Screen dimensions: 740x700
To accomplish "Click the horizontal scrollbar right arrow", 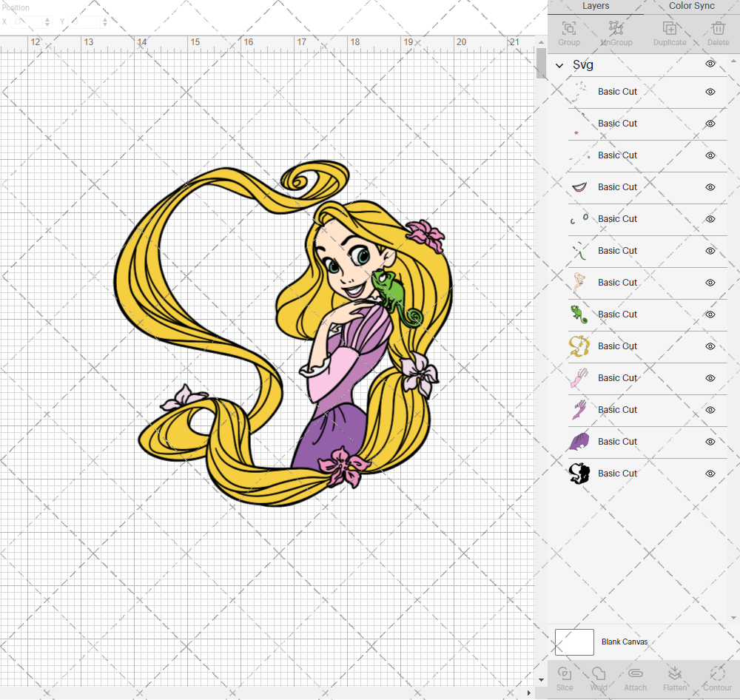I will pyautogui.click(x=528, y=693).
